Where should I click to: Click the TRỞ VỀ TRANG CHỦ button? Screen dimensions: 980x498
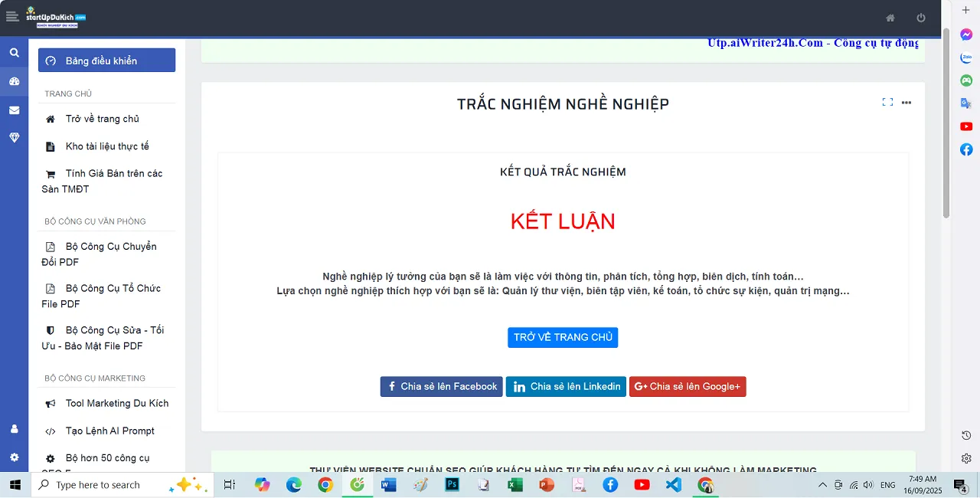(563, 338)
